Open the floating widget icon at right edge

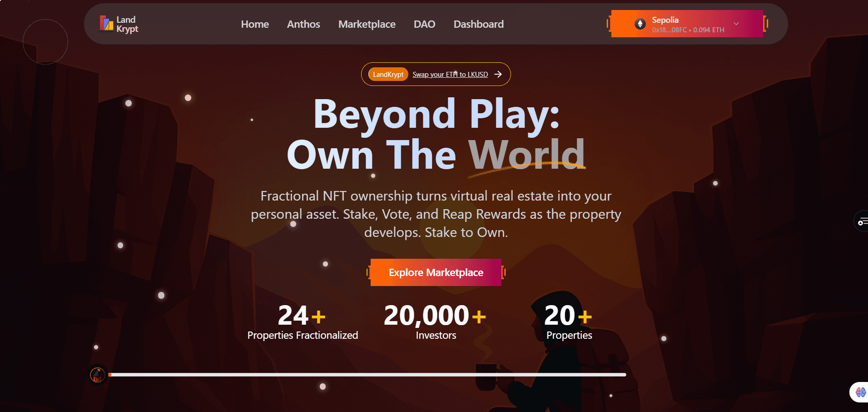click(x=861, y=221)
